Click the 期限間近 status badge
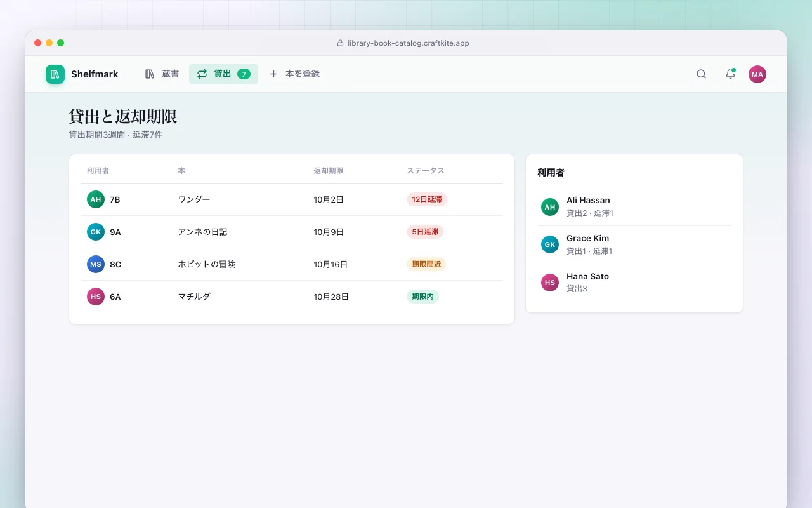Screen dimensions: 812x508 [426, 264]
